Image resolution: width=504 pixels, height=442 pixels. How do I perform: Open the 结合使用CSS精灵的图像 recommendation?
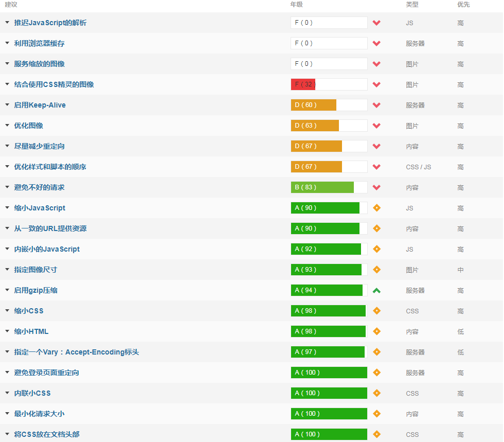54,84
